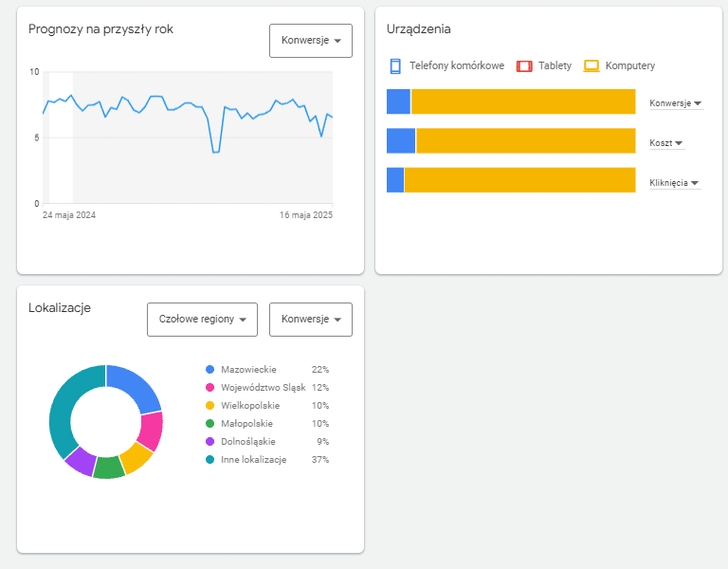This screenshot has width=728, height=569.
Task: Click the 24 maja 2024 axis date
Action: (69, 215)
